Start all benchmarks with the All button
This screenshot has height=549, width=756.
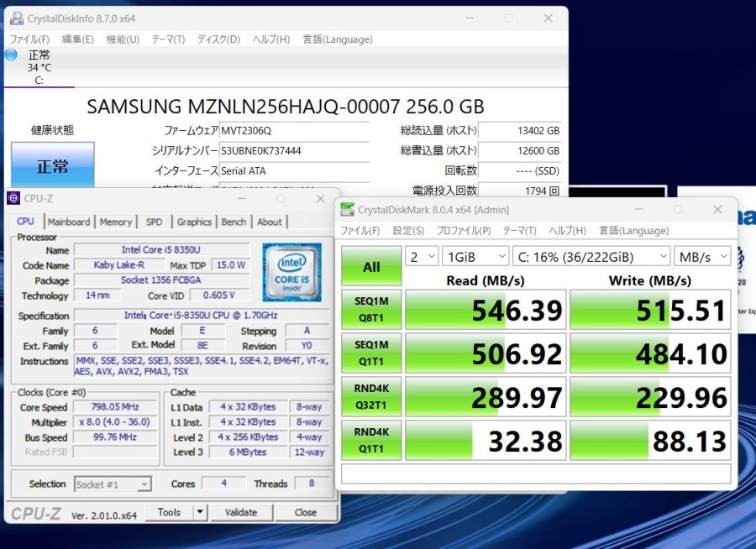371,267
